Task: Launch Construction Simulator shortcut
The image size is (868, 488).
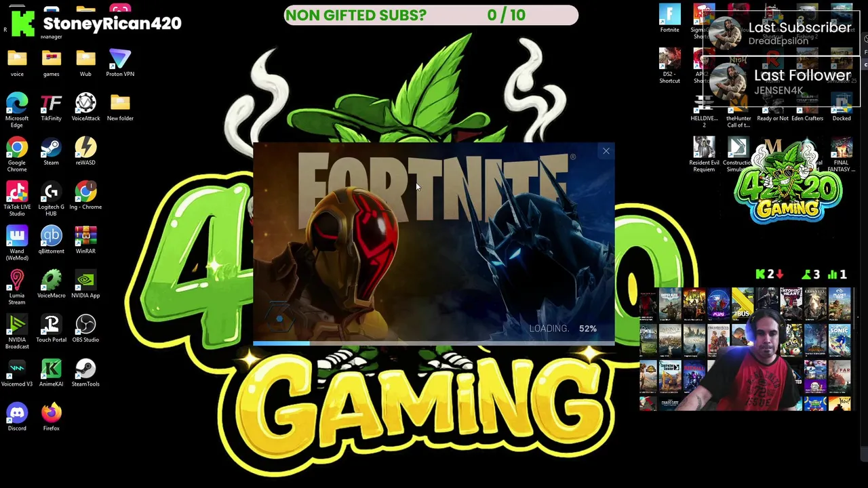Action: tap(737, 155)
